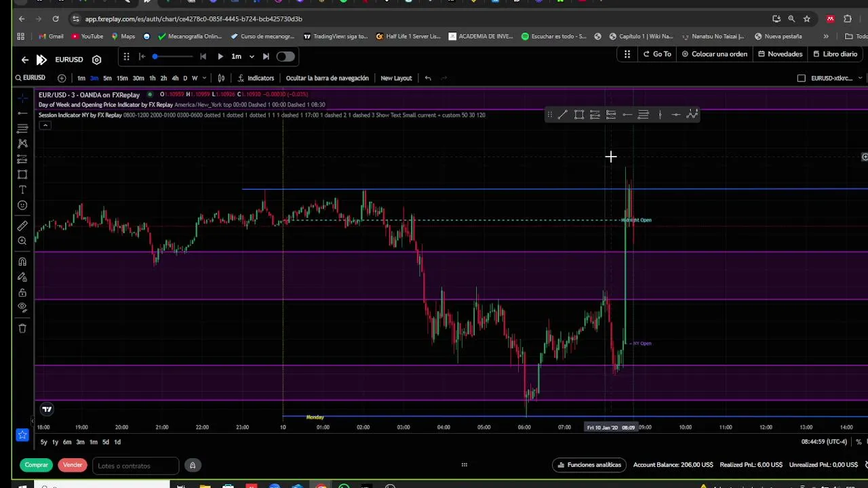The height and width of the screenshot is (488, 868).
Task: Expand the EURUSD-xtkrc layout dropdown
Action: [x=861, y=78]
